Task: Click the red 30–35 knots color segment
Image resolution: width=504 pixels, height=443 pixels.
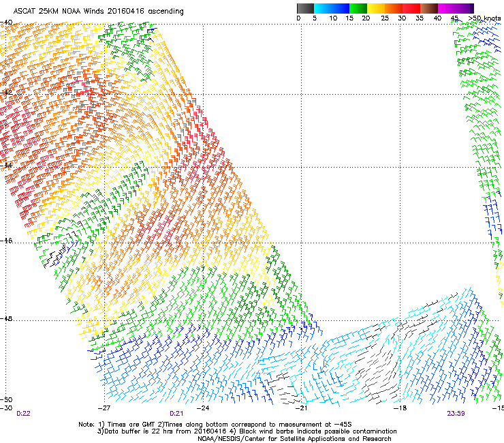Action: click(x=411, y=8)
